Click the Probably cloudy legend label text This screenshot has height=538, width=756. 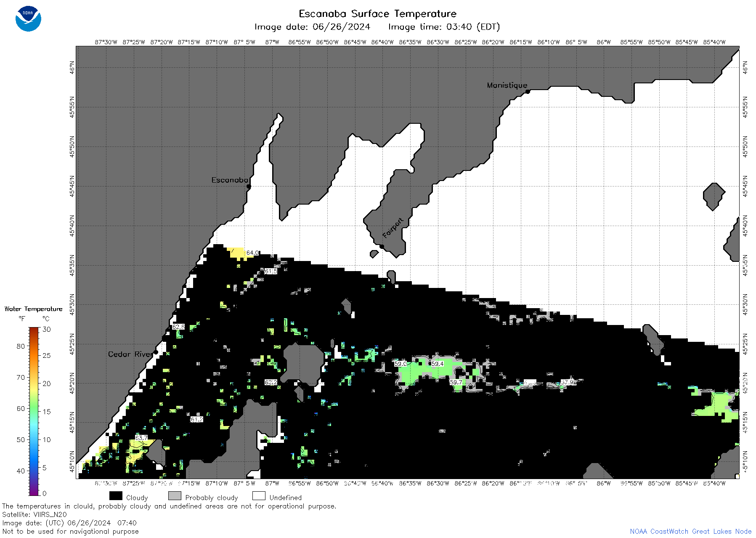click(x=212, y=498)
